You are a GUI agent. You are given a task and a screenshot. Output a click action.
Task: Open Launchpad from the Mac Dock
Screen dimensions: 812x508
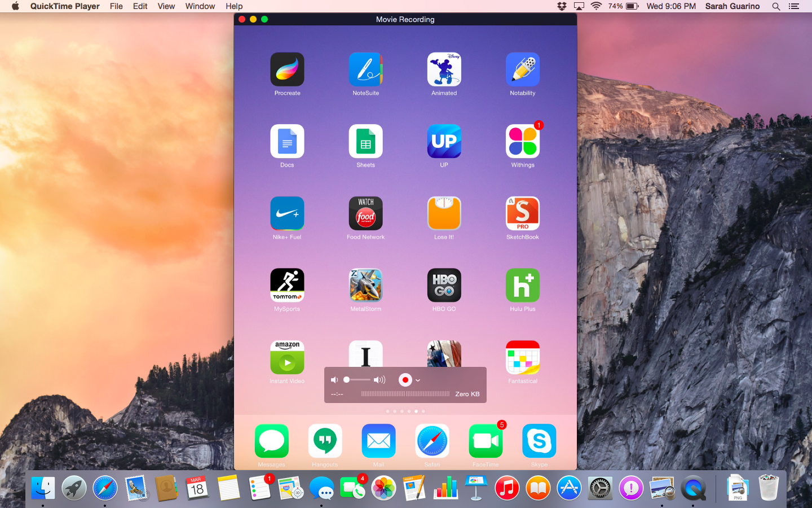[74, 488]
